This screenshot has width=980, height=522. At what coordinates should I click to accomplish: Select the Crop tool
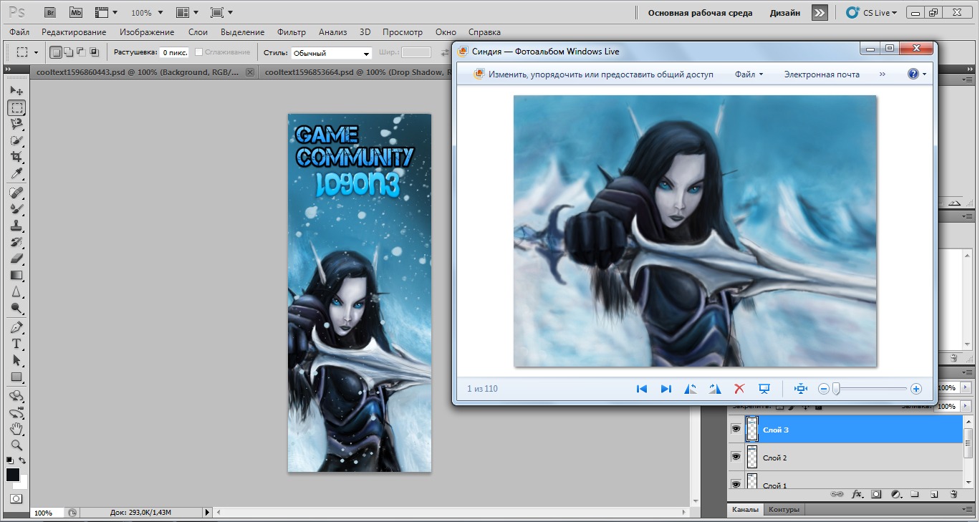coord(16,157)
